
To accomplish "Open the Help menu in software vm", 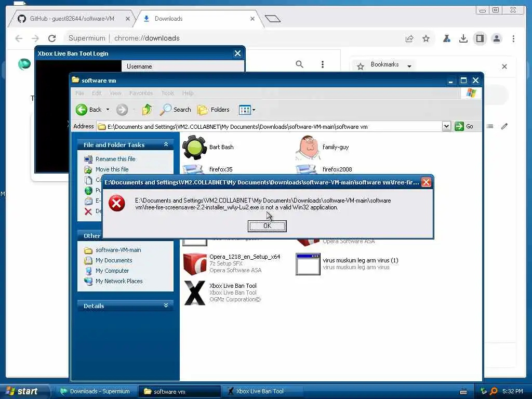I will [188, 93].
